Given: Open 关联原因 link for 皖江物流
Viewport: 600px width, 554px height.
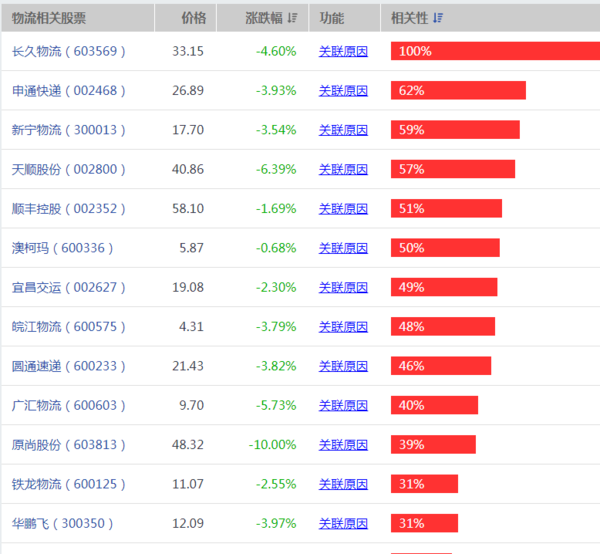Looking at the screenshot, I should click(x=343, y=327).
